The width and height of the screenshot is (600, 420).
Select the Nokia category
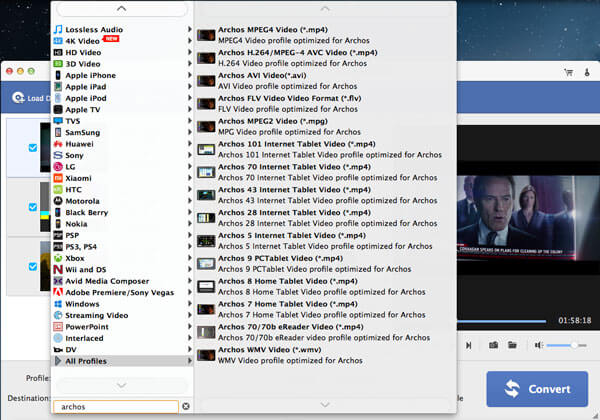[122, 224]
